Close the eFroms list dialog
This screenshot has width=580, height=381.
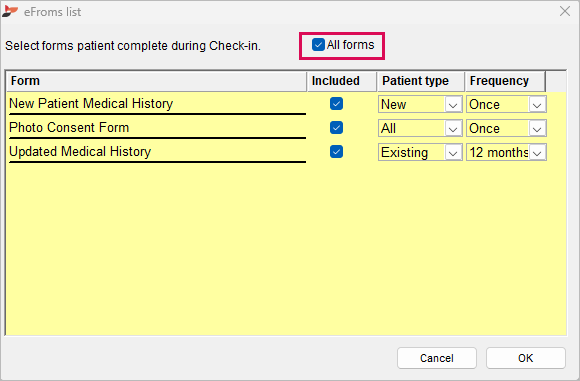565,11
